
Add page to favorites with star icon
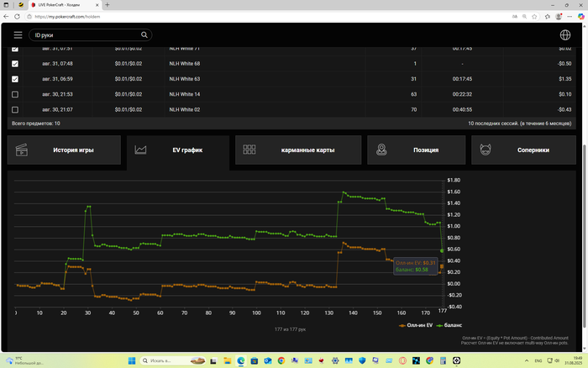click(534, 17)
